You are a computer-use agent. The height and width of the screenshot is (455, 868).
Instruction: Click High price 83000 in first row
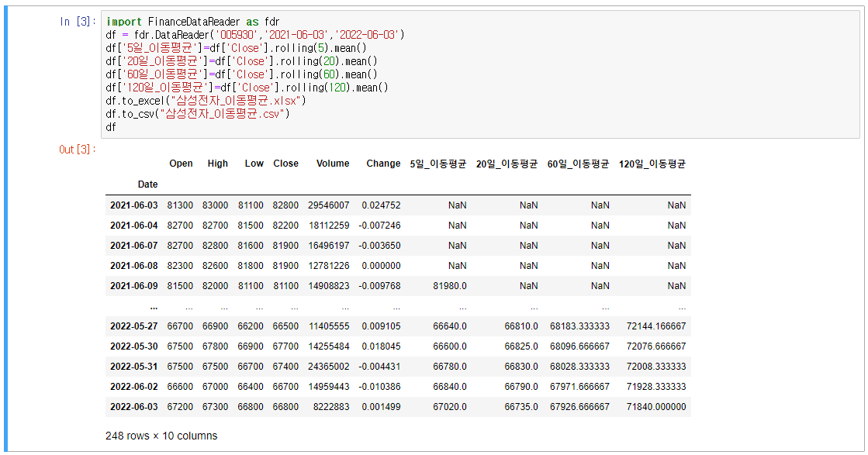click(x=215, y=205)
